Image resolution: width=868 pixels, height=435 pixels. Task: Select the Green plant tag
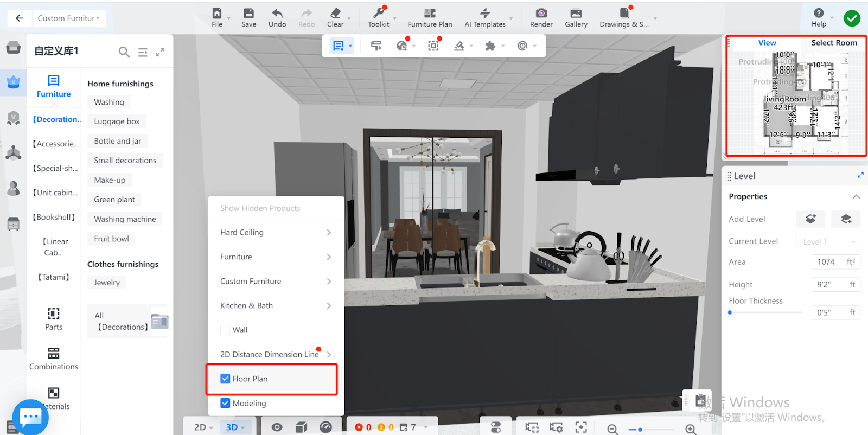point(114,200)
